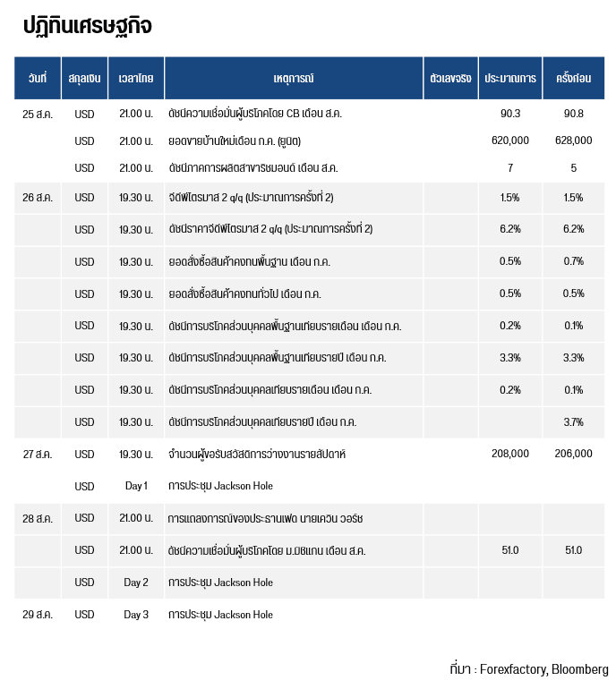Screen dimensions: 616x689
Task: Click the Jackson Hole Day 1 event
Action: tap(220, 486)
